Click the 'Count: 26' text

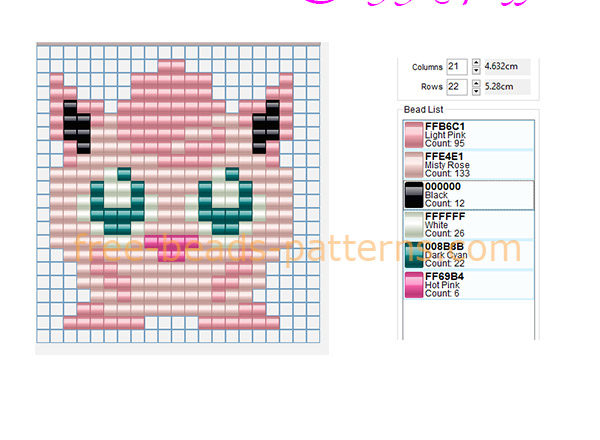pyautogui.click(x=445, y=233)
